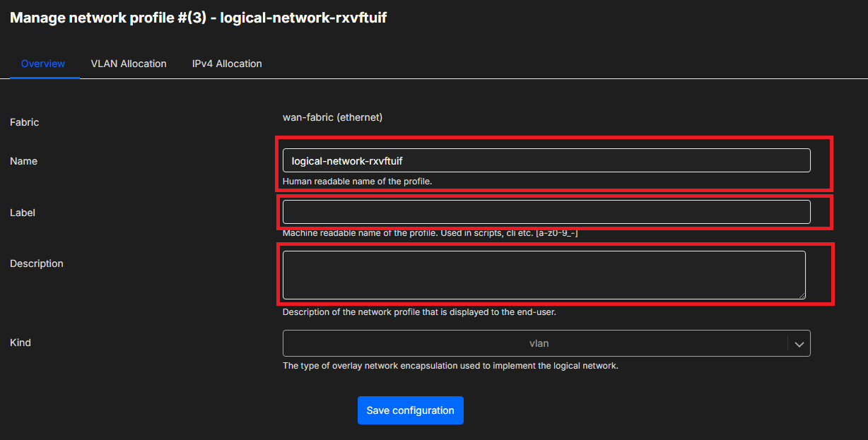Viewport: 868px width, 440px height.
Task: Switch to the VLAN Allocation tab
Action: pos(129,64)
